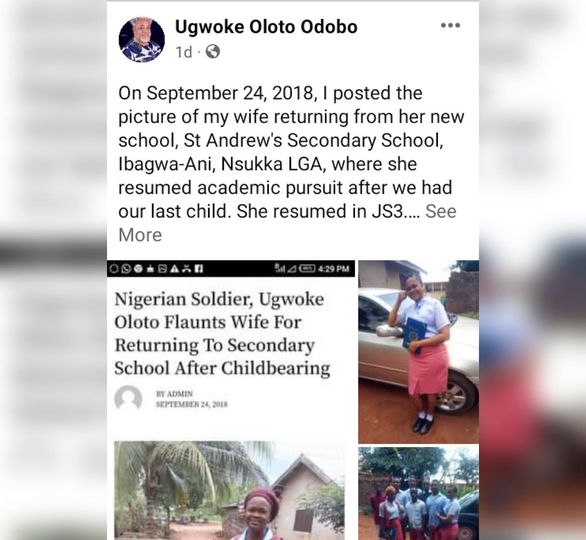Tap the battery indicator in the status bar
Viewport: 586px width, 540px height.
click(x=307, y=269)
